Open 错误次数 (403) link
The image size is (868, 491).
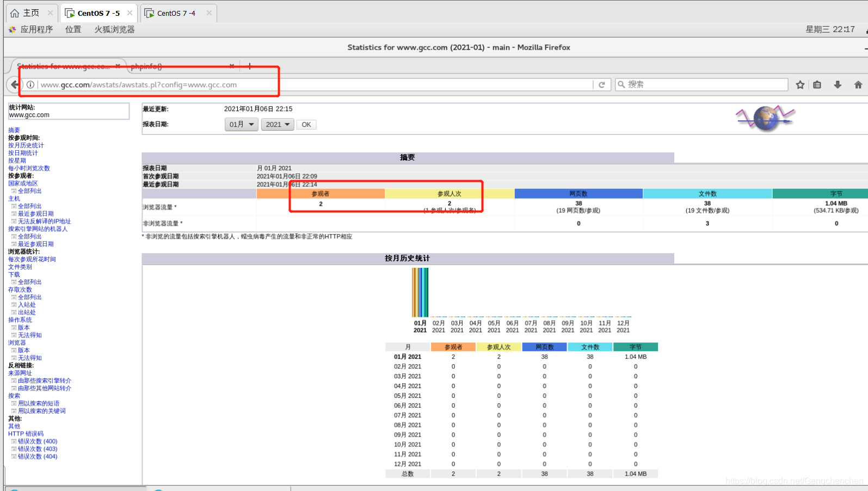pos(38,449)
